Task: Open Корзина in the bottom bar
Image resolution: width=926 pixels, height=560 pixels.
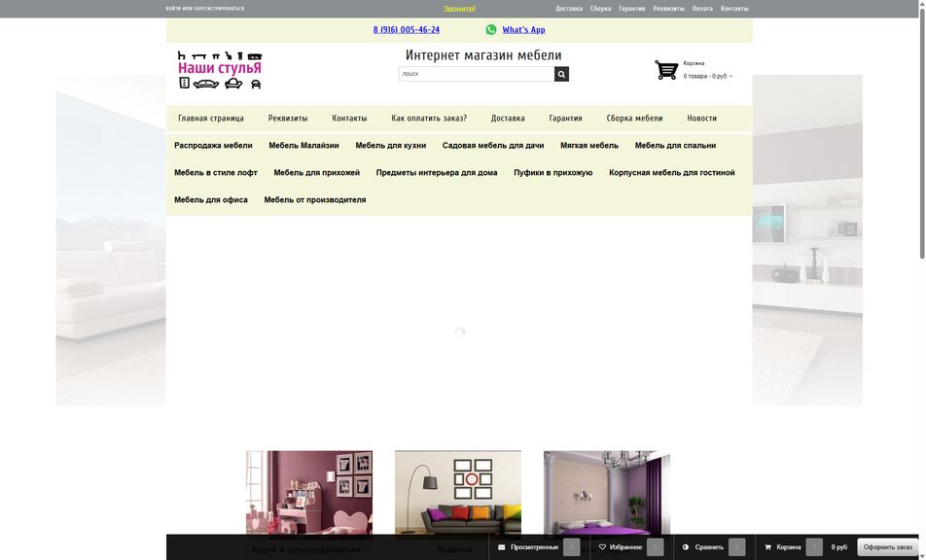Action: click(x=789, y=547)
